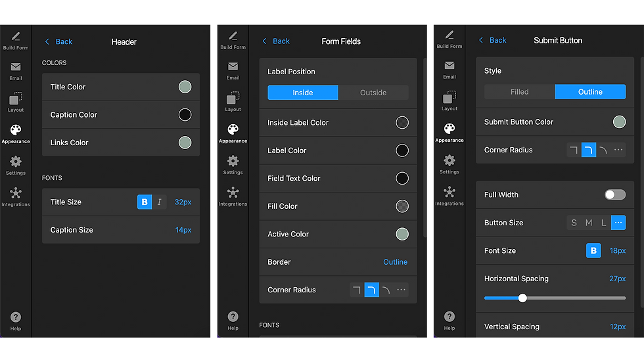The height and width of the screenshot is (362, 644).
Task: Open Help in the Submit Button panel sidebar
Action: (449, 321)
